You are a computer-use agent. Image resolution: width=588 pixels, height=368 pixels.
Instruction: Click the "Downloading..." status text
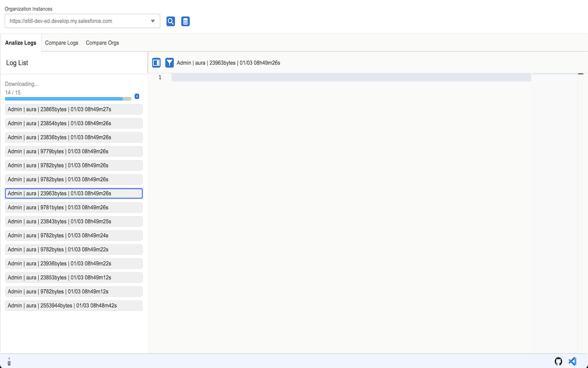point(22,84)
